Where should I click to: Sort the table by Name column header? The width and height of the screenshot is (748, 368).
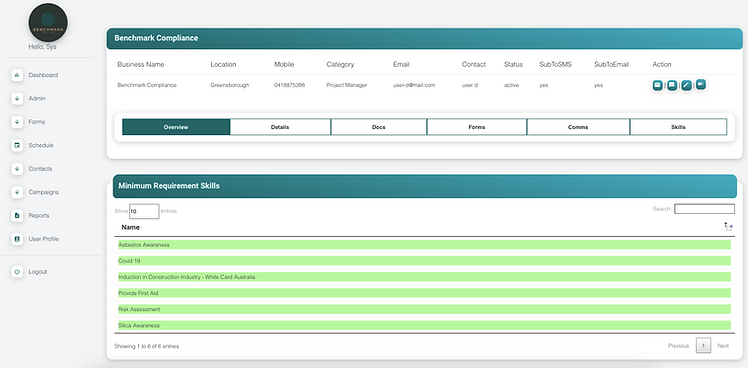pos(130,227)
